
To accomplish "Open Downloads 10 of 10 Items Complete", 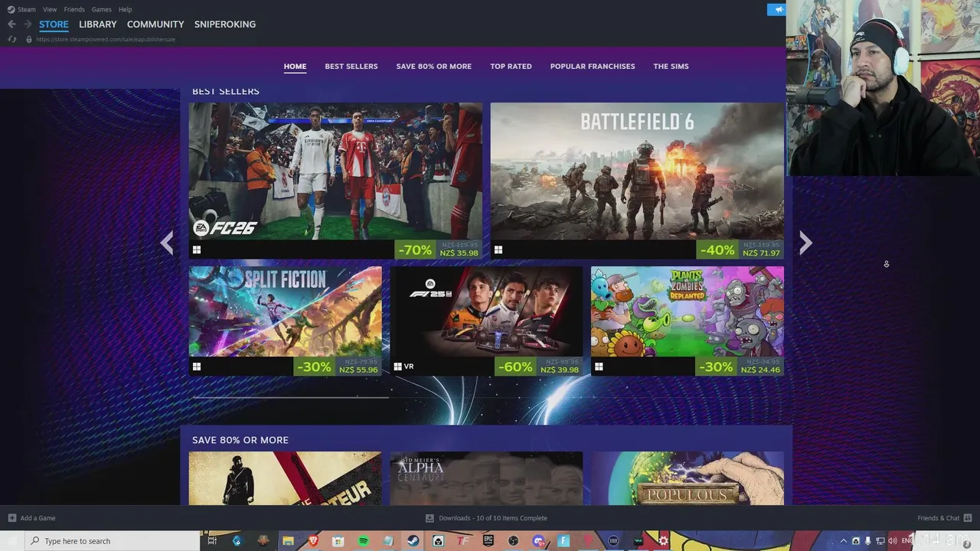I will click(x=493, y=518).
